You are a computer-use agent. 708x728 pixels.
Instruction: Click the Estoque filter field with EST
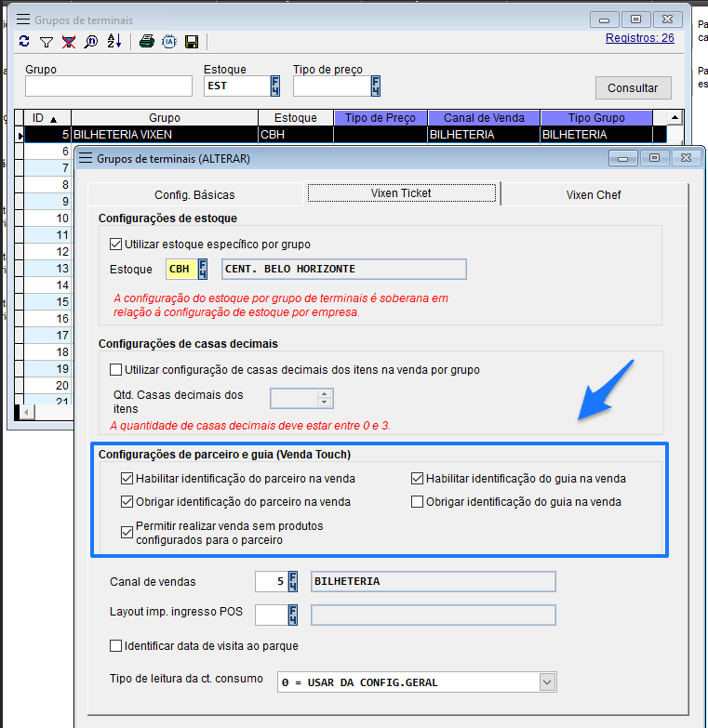click(237, 86)
